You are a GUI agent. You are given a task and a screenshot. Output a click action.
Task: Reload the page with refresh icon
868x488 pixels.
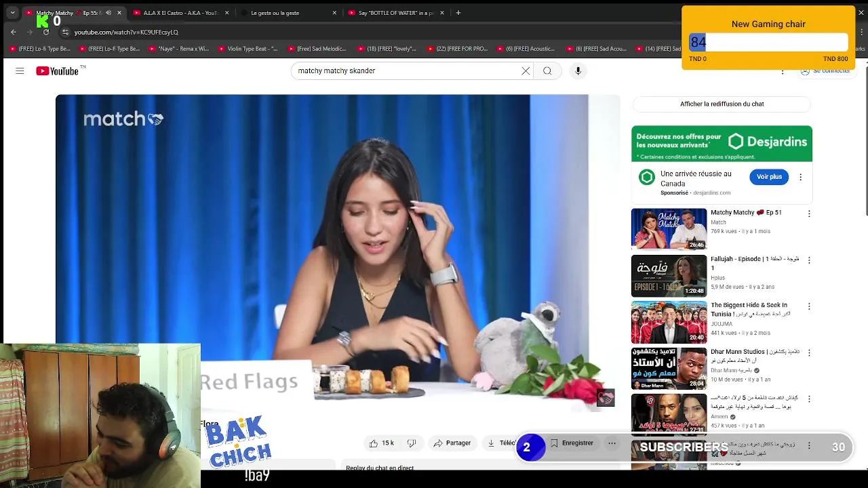pyautogui.click(x=45, y=32)
